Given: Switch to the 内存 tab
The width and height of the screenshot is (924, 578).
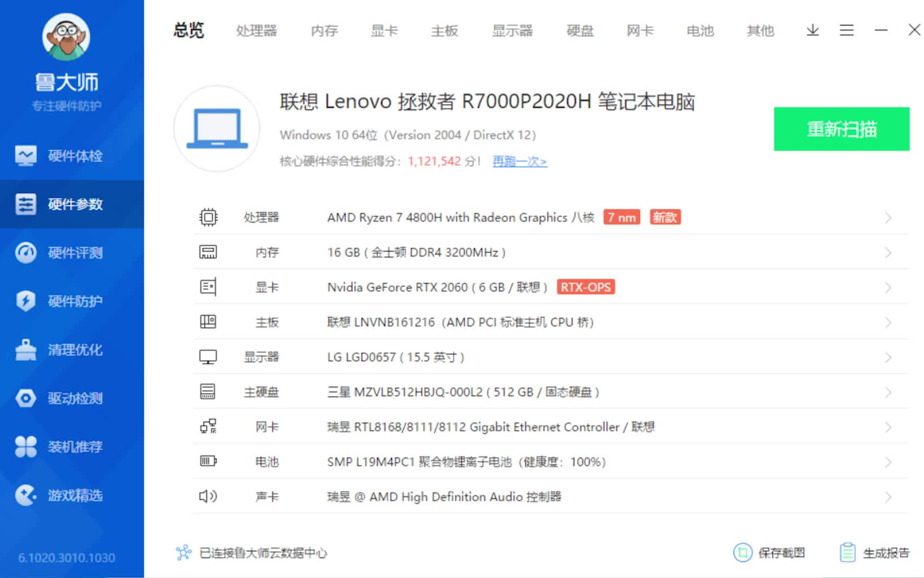Looking at the screenshot, I should (x=324, y=31).
